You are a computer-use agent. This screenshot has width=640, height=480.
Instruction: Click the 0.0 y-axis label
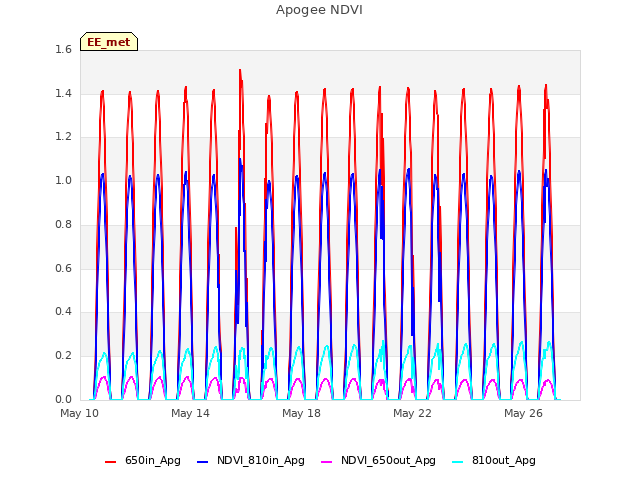click(63, 399)
